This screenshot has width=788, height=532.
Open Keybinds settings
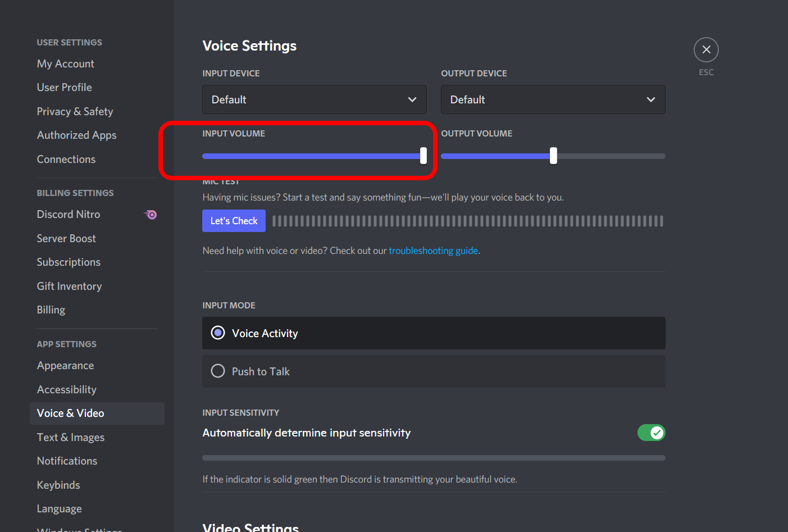pos(58,485)
